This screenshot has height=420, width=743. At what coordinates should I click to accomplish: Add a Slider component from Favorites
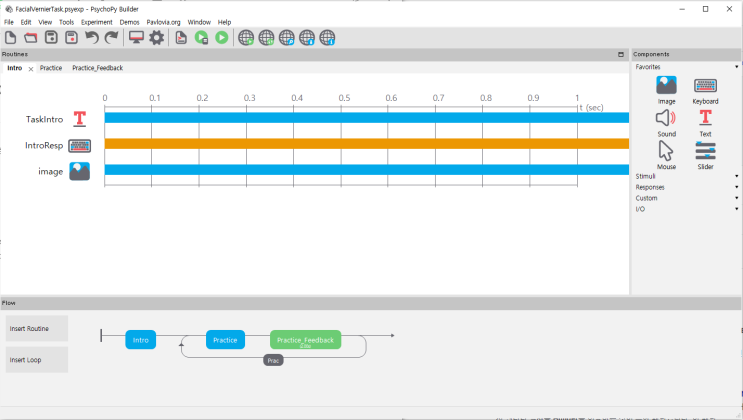705,155
